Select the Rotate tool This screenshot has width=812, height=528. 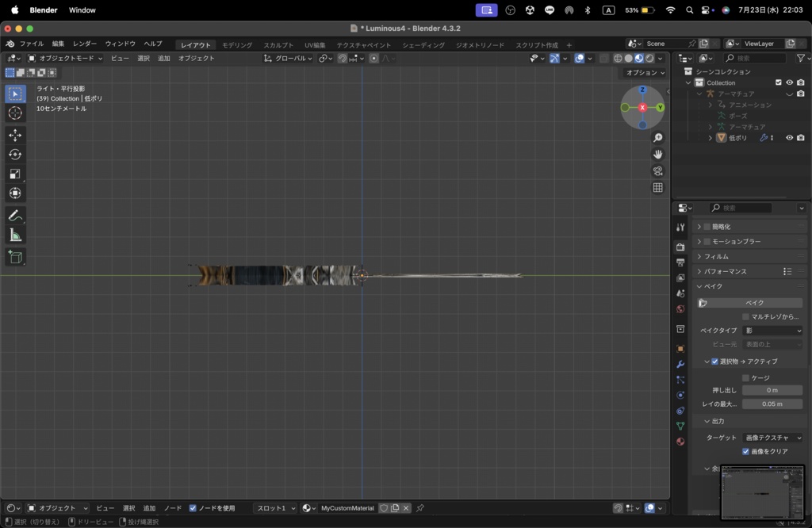pos(15,155)
